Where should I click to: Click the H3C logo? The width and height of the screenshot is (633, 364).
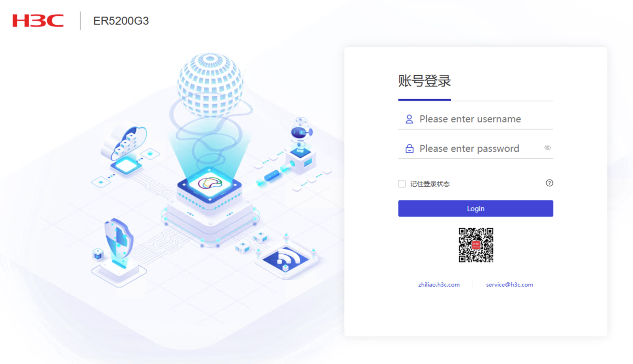click(x=38, y=21)
